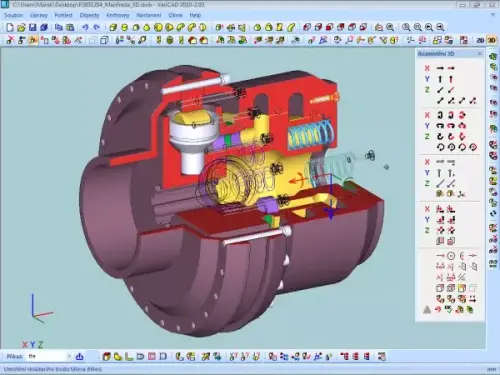Click the Redo arrow icon
The height and width of the screenshot is (375, 500).
coord(96,28)
